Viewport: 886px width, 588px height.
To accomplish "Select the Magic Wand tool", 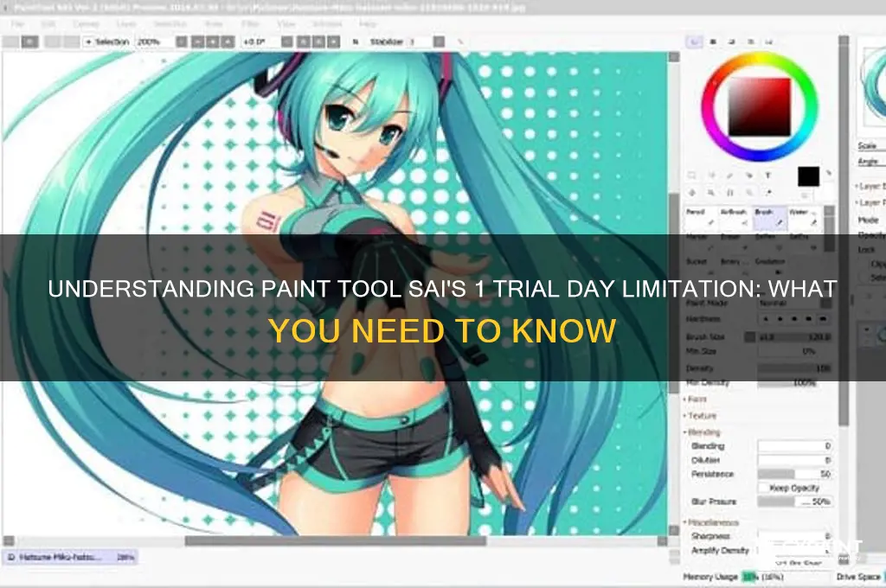I will click(730, 176).
